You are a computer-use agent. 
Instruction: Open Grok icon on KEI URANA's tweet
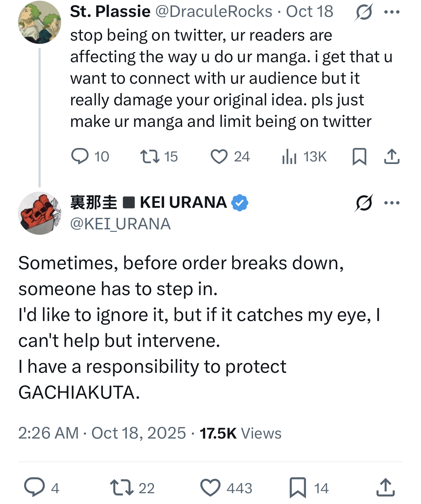tap(363, 203)
